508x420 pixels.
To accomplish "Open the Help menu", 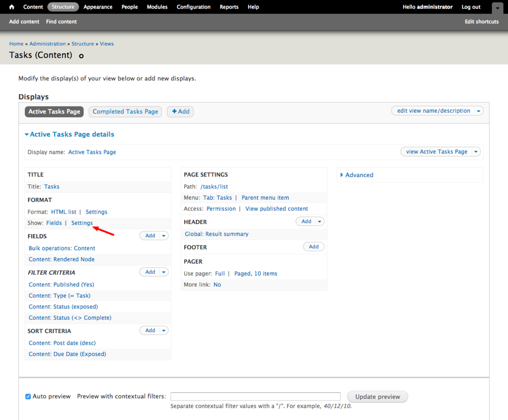I will pos(253,7).
